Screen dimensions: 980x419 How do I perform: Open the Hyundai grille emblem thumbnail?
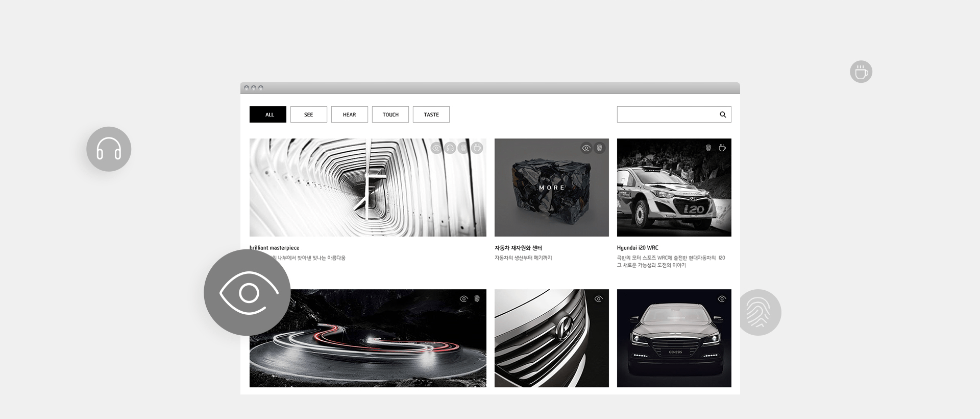click(x=551, y=338)
